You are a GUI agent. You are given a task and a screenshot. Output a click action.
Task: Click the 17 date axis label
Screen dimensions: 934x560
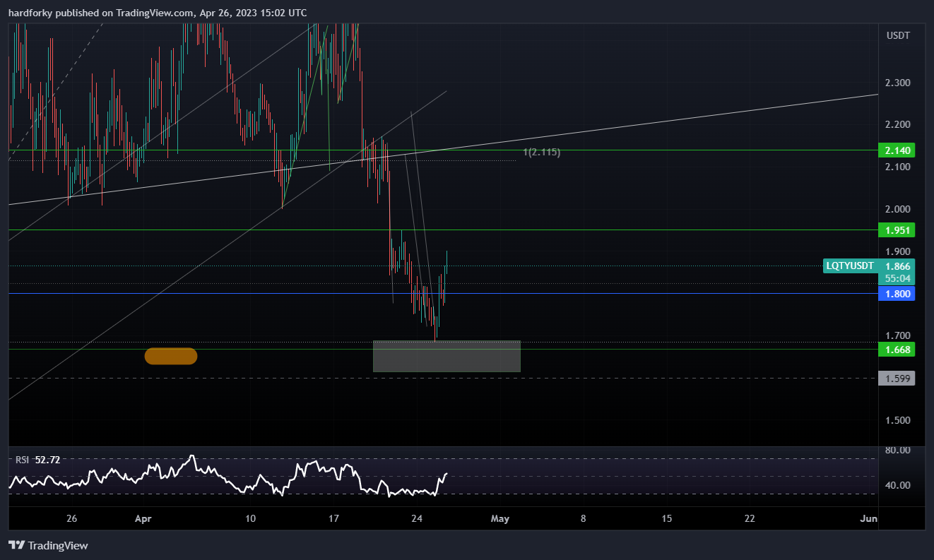(x=333, y=518)
